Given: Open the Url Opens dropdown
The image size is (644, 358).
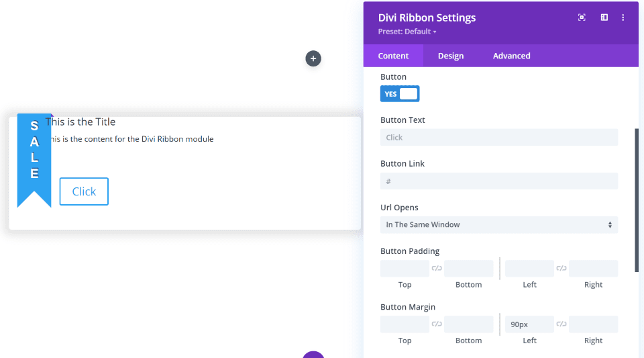Looking at the screenshot, I should 498,225.
